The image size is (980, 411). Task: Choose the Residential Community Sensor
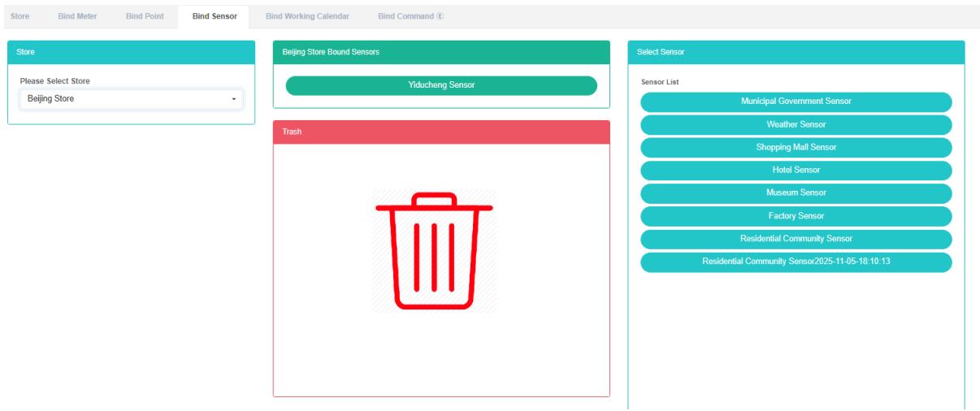point(796,239)
